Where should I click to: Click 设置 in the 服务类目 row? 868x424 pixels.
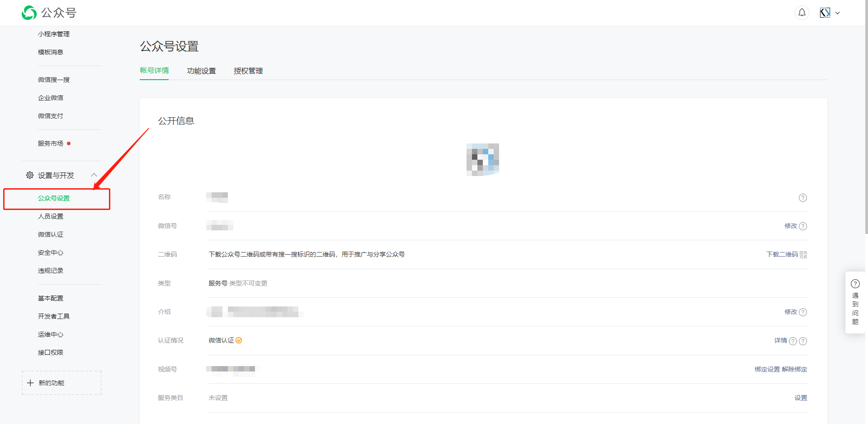click(801, 398)
